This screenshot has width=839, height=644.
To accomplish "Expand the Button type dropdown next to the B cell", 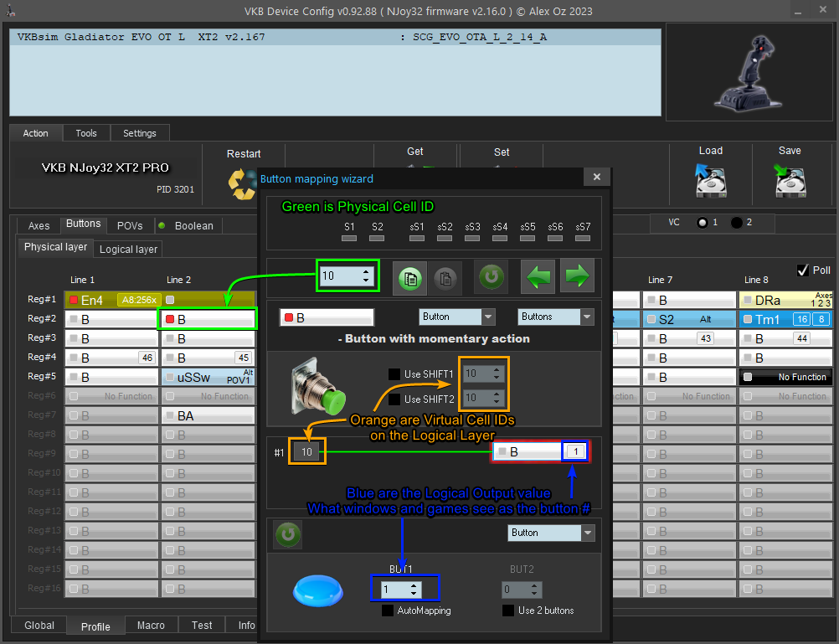I will pos(457,317).
